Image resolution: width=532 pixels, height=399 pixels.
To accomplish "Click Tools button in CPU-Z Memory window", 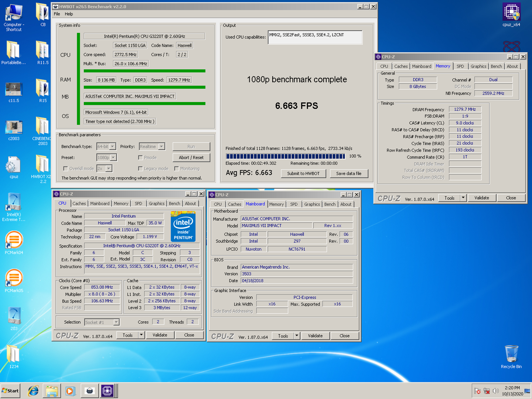I will tap(449, 198).
